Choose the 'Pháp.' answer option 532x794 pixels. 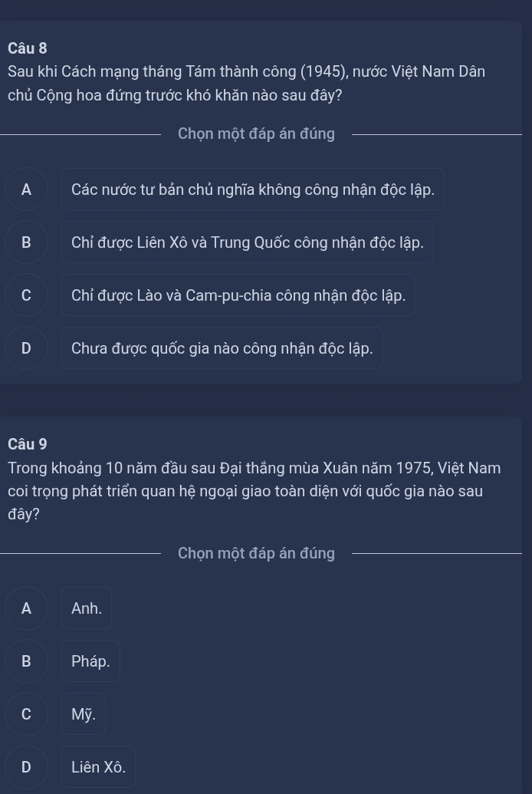90,661
